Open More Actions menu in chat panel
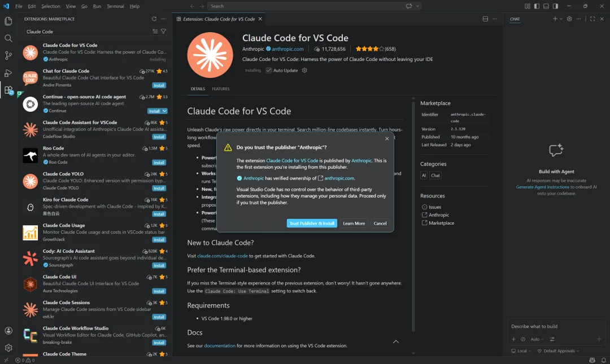This screenshot has height=364, width=610. (x=578, y=19)
